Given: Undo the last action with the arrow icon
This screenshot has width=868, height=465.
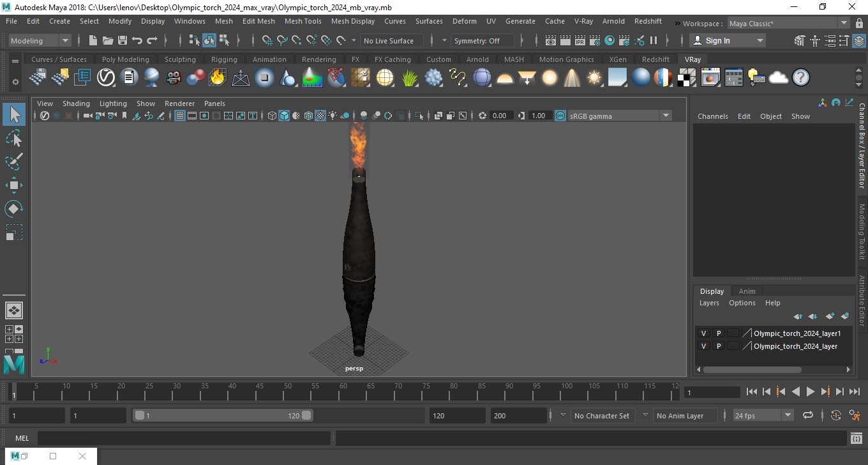Looking at the screenshot, I should tap(137, 40).
